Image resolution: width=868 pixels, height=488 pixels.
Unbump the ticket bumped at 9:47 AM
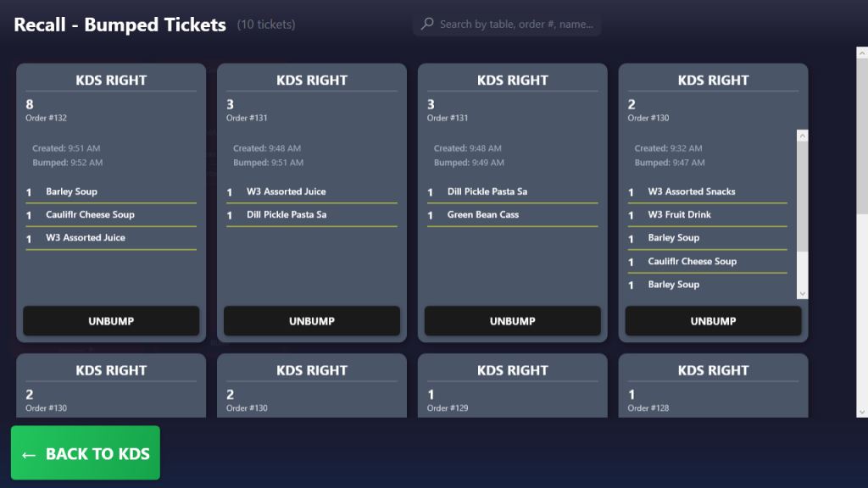tap(713, 321)
